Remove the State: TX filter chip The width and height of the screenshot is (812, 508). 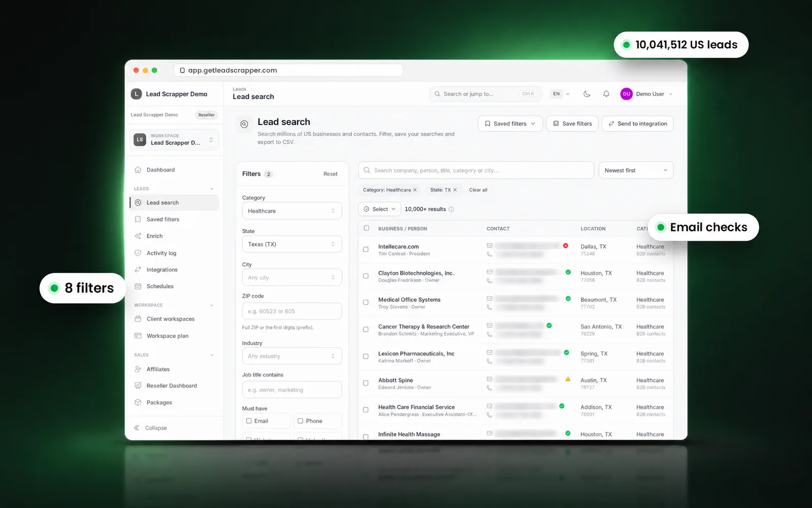[x=455, y=190]
